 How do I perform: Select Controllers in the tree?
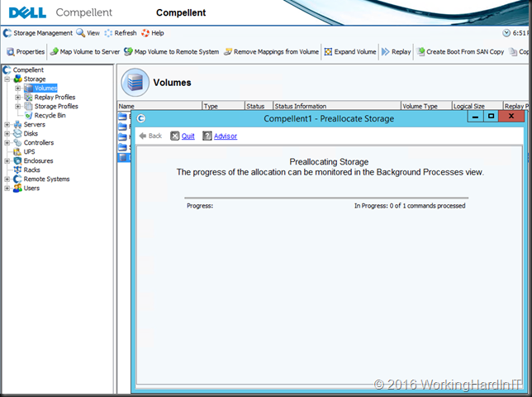39,142
